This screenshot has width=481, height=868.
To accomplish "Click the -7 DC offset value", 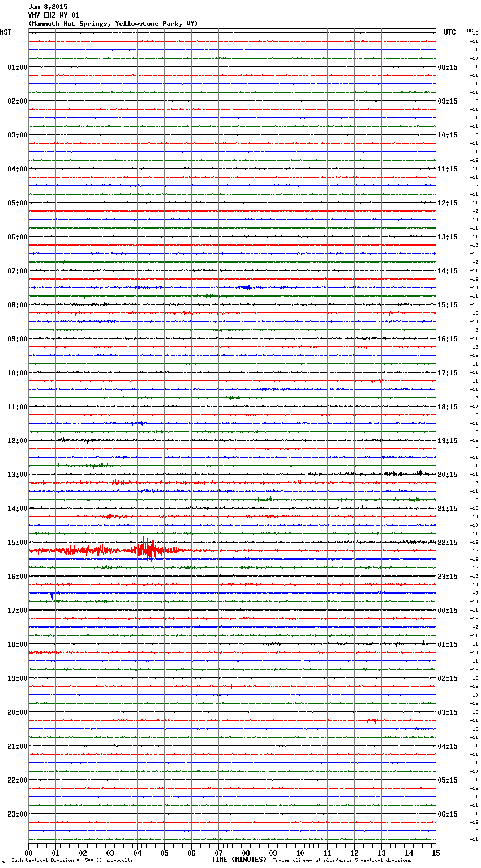I will pos(475,594).
